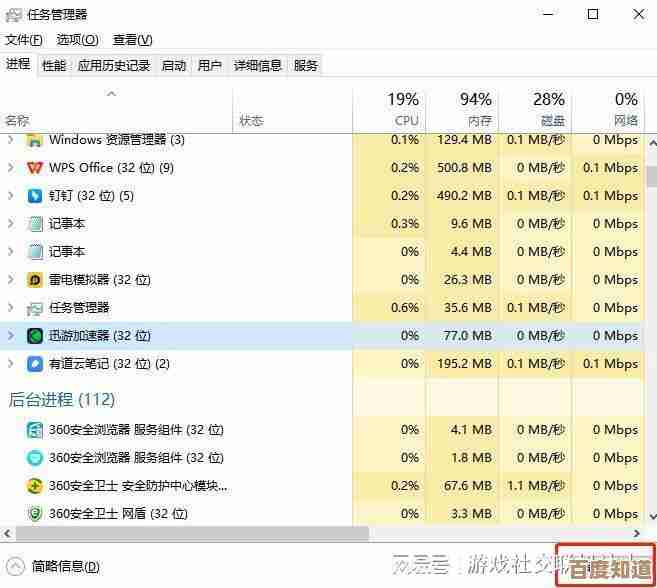
Task: Click the 360安全卫士 网盾 shield icon
Action: pyautogui.click(x=35, y=513)
